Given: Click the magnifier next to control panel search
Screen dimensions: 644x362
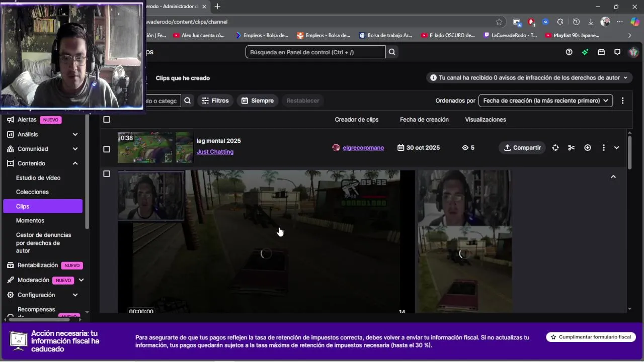Looking at the screenshot, I should 392,52.
